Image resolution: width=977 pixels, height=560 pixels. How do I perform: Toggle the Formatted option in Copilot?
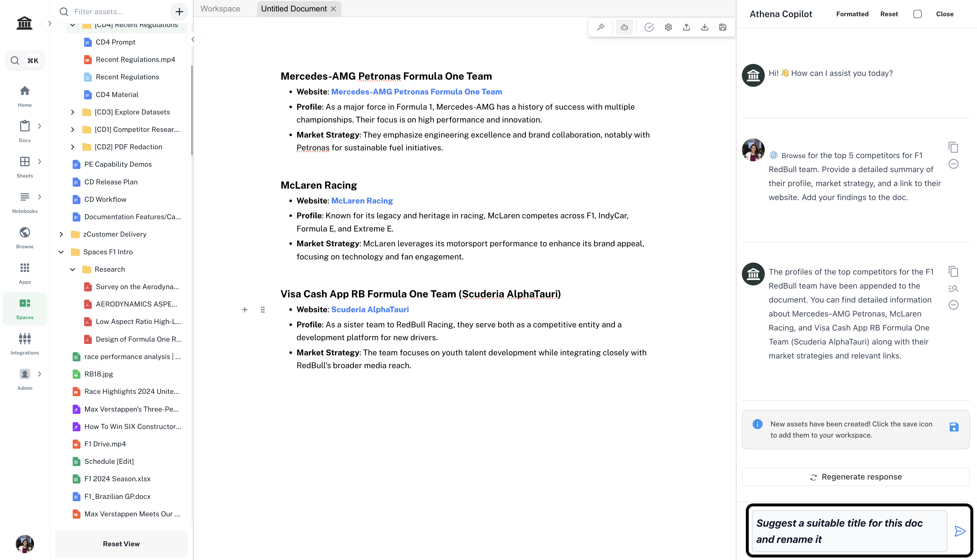tap(852, 14)
